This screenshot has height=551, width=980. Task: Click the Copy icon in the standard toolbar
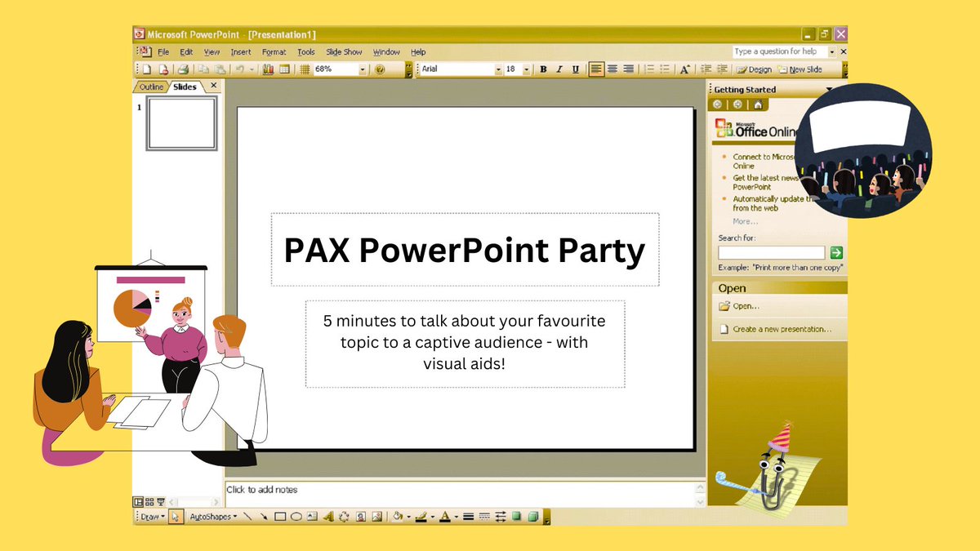click(x=203, y=69)
